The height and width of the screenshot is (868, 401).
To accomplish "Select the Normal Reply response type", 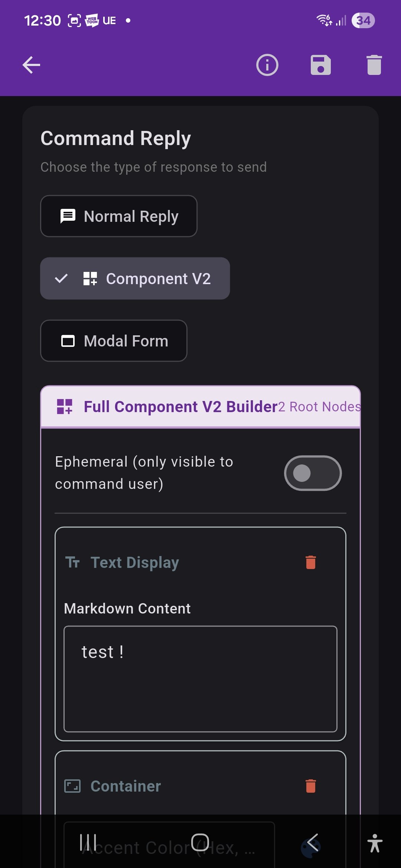I will (x=119, y=216).
